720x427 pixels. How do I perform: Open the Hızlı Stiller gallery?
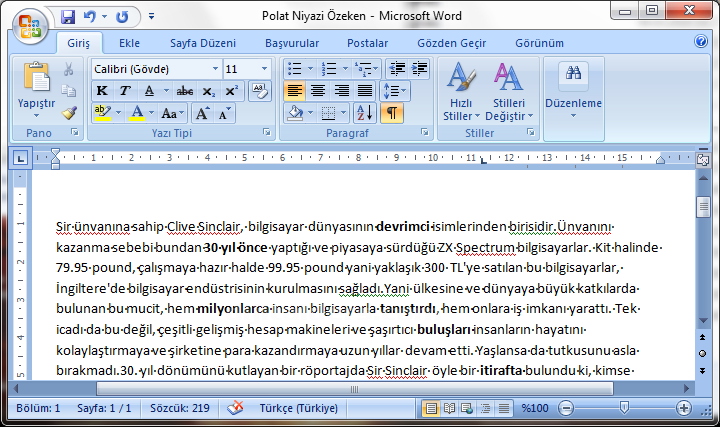point(461,92)
